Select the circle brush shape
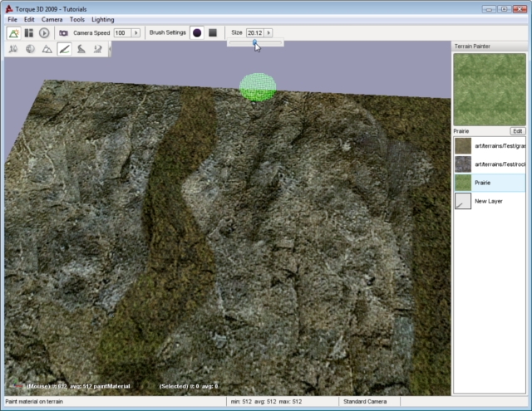 (197, 32)
